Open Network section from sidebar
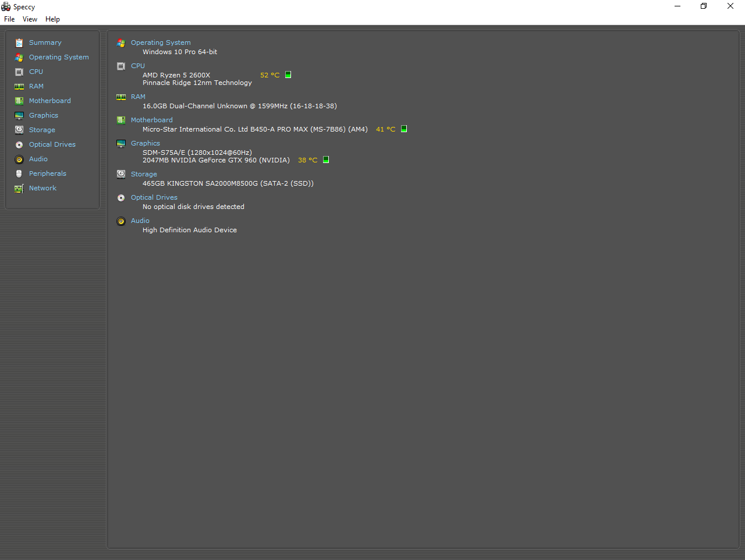Image resolution: width=745 pixels, height=560 pixels. pos(42,188)
